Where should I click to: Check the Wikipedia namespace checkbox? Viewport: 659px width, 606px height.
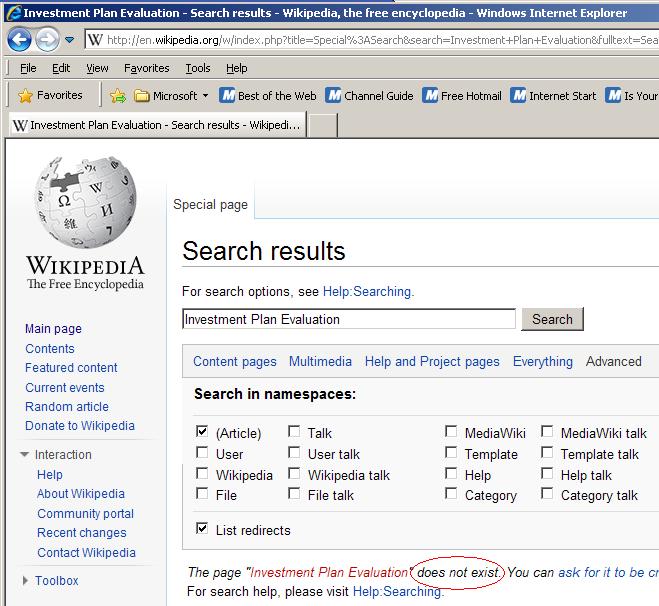click(x=202, y=473)
